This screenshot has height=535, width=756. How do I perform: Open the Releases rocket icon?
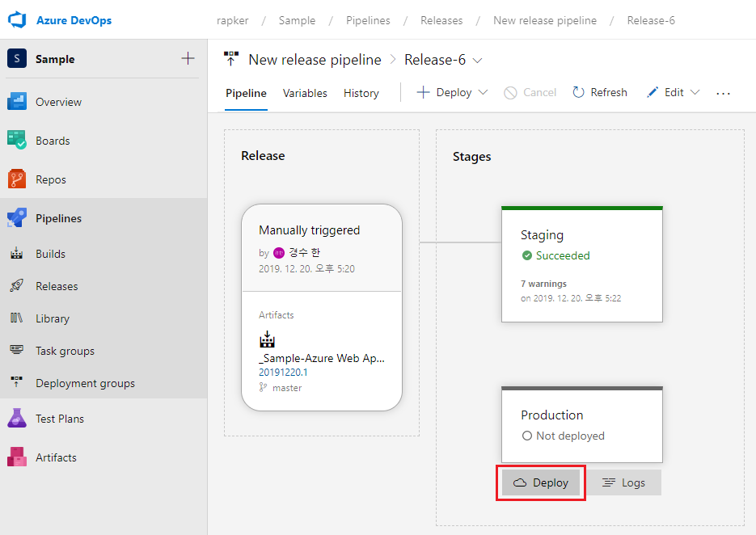17,286
